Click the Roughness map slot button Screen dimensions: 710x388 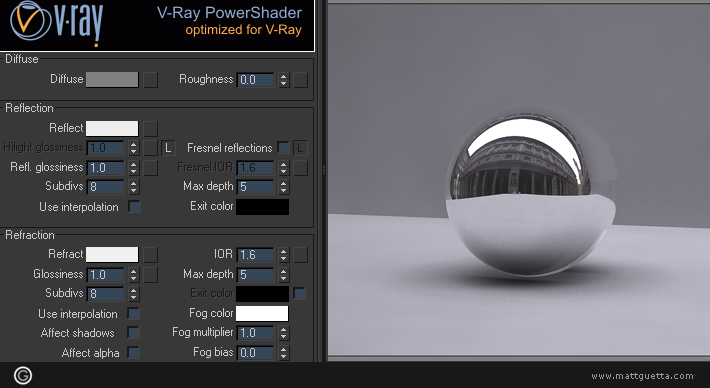[300, 80]
